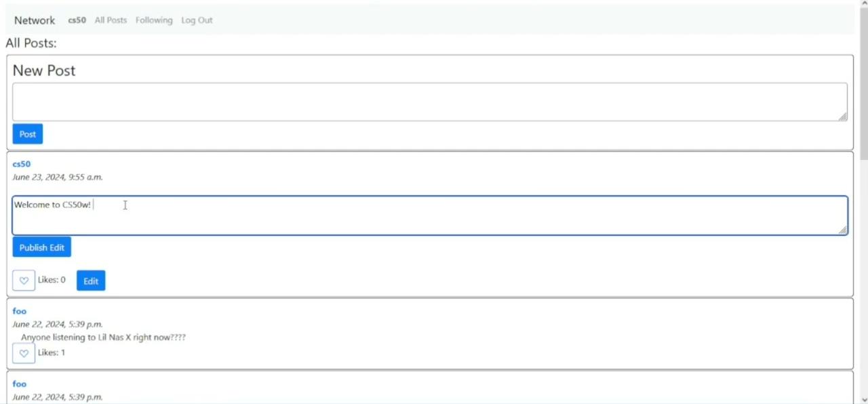Click the edit textarea resize handle
The image size is (868, 404).
click(x=842, y=230)
